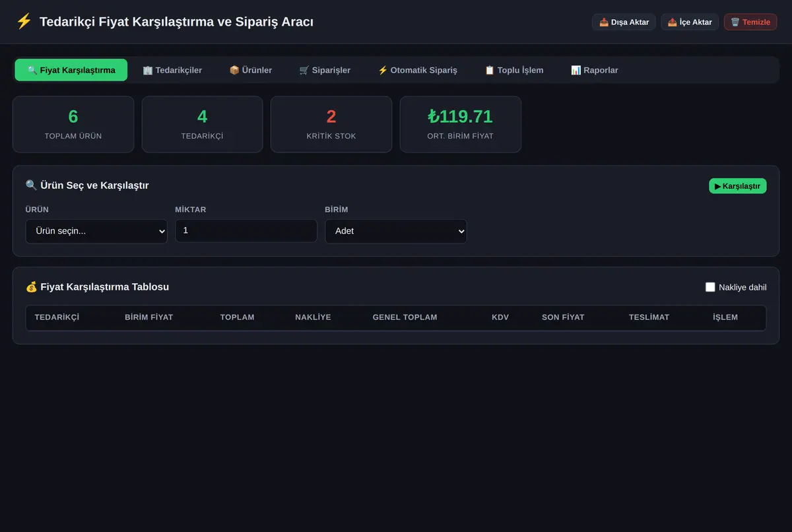Click the Ort. Birim Fiyat stat card
The width and height of the screenshot is (792, 532).
click(x=461, y=124)
